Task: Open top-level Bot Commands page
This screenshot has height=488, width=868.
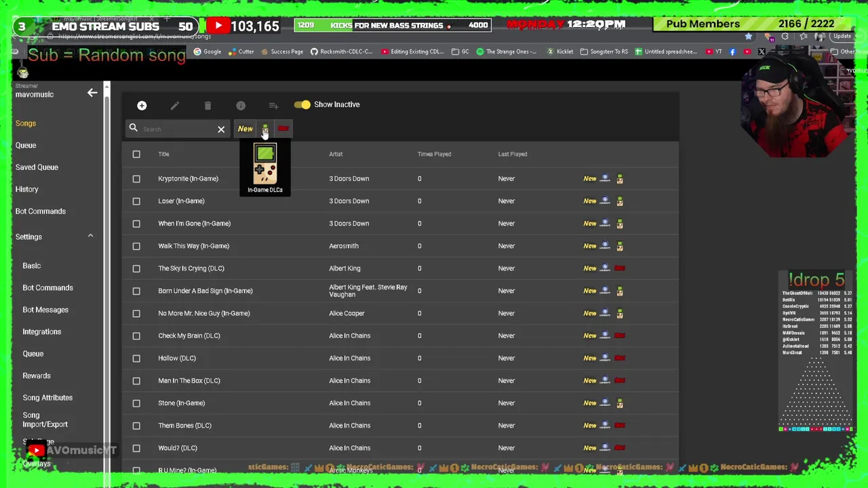Action: click(41, 211)
